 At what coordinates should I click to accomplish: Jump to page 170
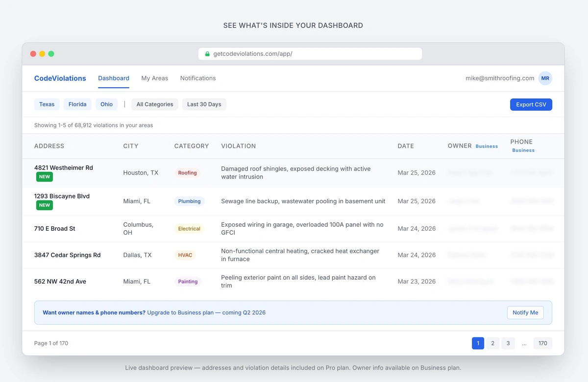point(542,343)
